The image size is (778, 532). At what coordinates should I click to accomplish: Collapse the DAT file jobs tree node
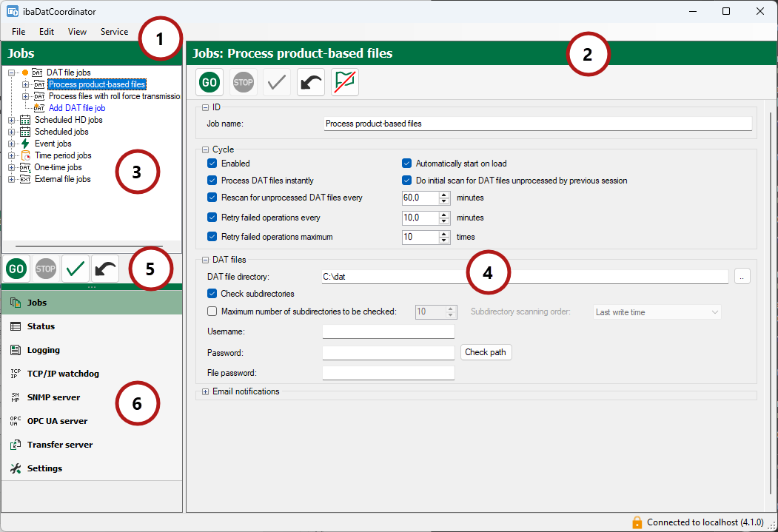pyautogui.click(x=11, y=73)
